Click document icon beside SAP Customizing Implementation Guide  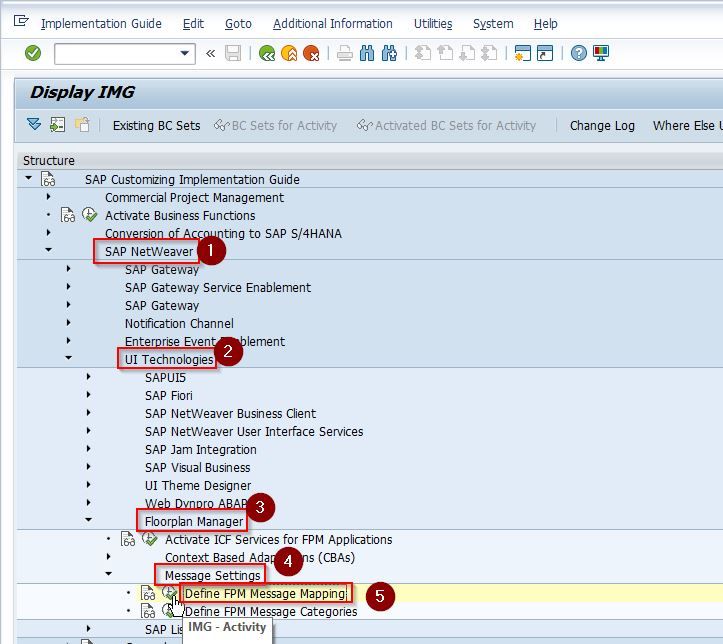tap(48, 179)
